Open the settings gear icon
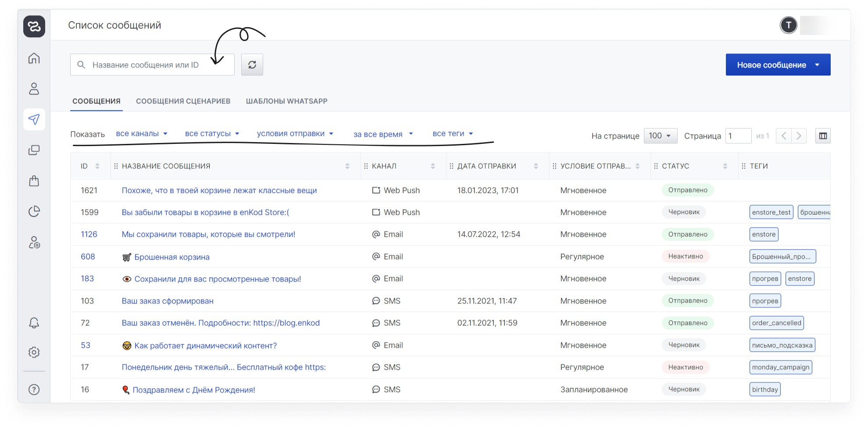Screen dimensions: 868x429 pyautogui.click(x=34, y=352)
